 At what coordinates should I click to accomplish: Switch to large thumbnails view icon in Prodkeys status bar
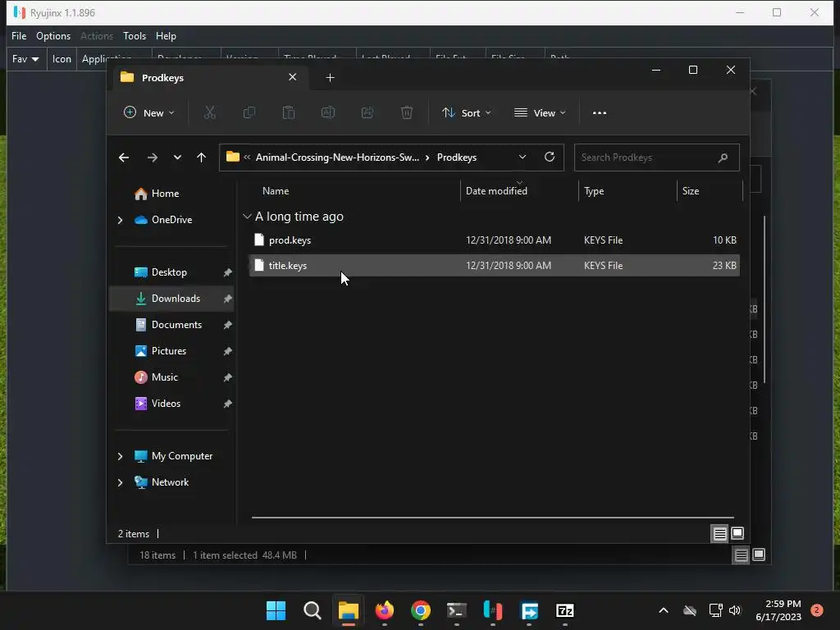737,533
